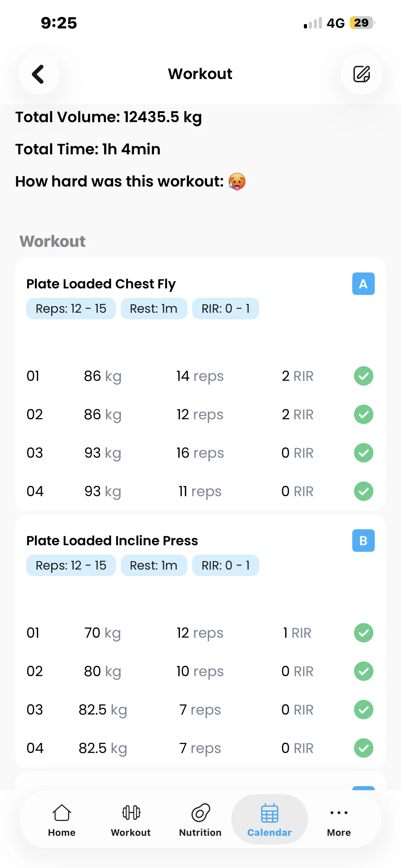Image resolution: width=401 pixels, height=868 pixels.
Task: Tap the Plate Loaded Incline Press title
Action: [x=112, y=541]
